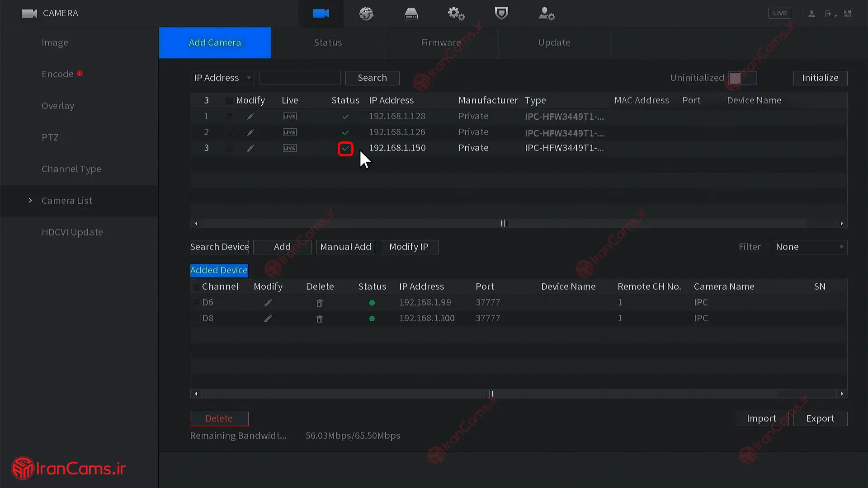Open the Image menu in sidebar
Image resolution: width=868 pixels, height=488 pixels.
point(55,42)
